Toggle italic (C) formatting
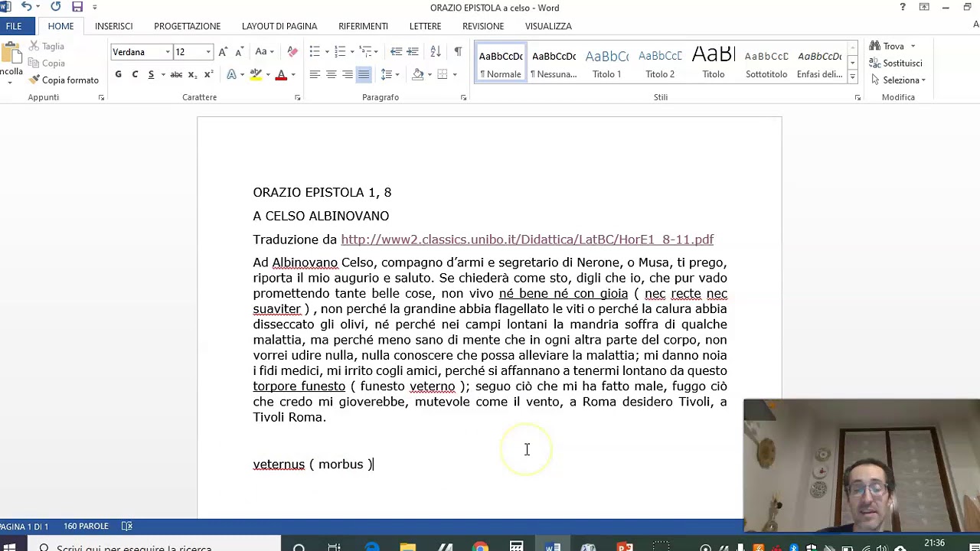The width and height of the screenshot is (980, 551). tap(135, 74)
